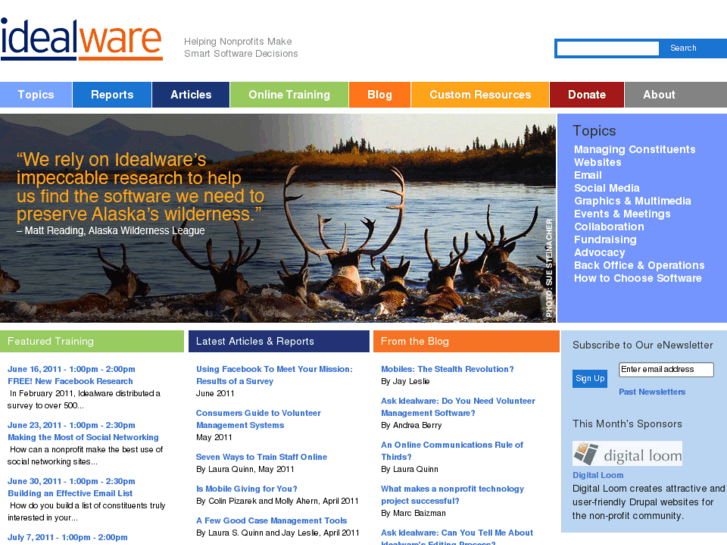727x545 pixels.
Task: Open Events & Meetings topic
Action: click(622, 214)
